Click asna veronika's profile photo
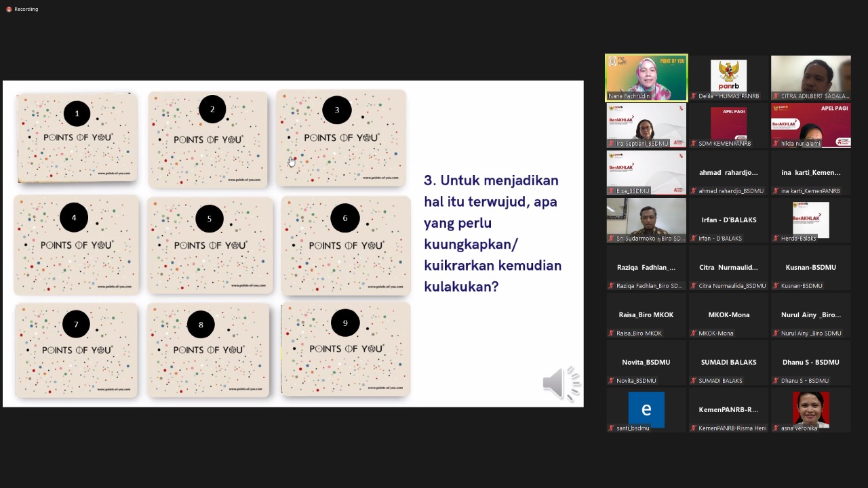The height and width of the screenshot is (488, 868). (x=810, y=409)
